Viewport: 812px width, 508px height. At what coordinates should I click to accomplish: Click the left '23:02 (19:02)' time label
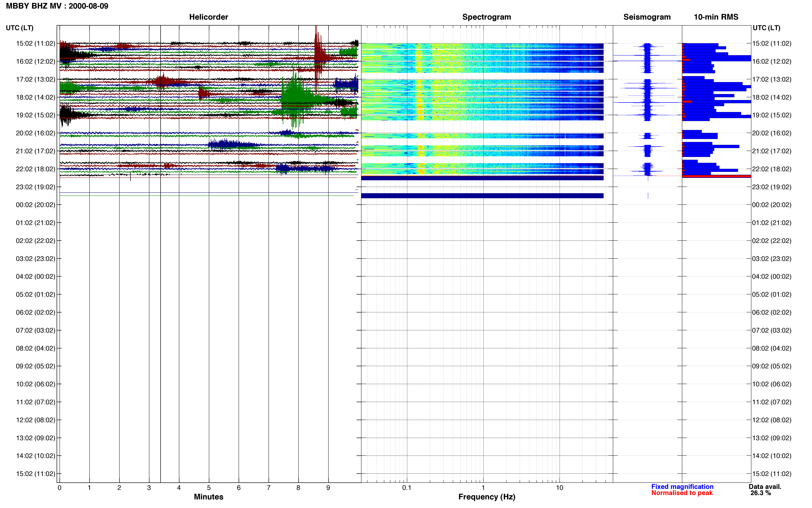point(36,187)
